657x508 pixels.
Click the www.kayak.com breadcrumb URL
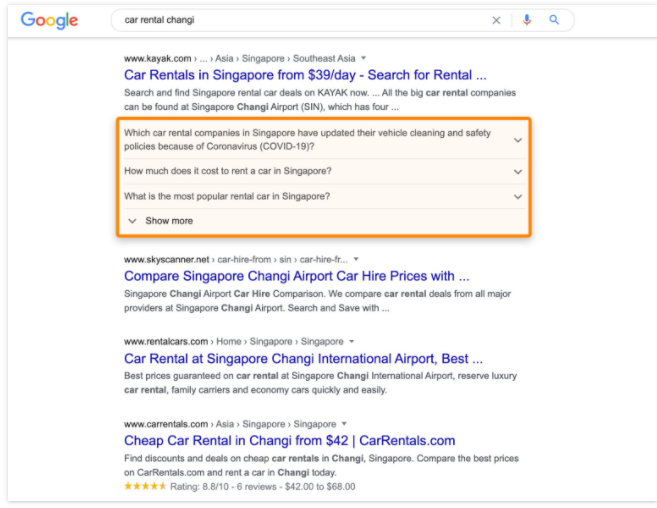point(158,58)
